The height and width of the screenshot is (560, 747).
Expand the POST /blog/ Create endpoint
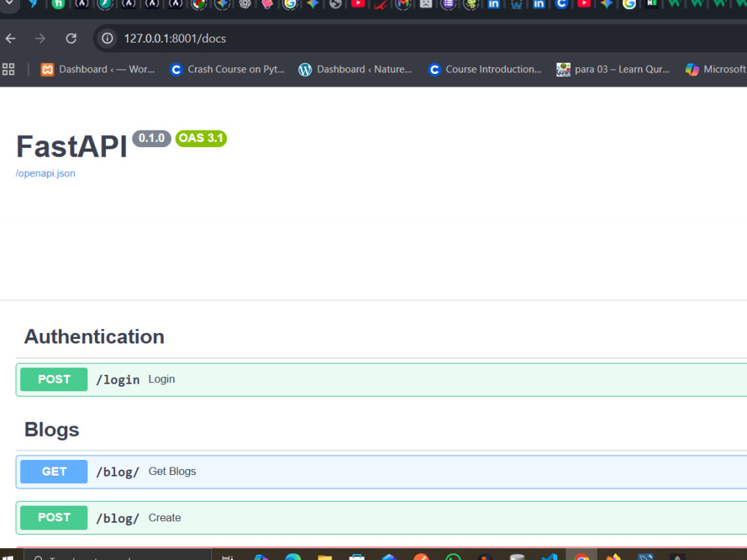point(381,517)
